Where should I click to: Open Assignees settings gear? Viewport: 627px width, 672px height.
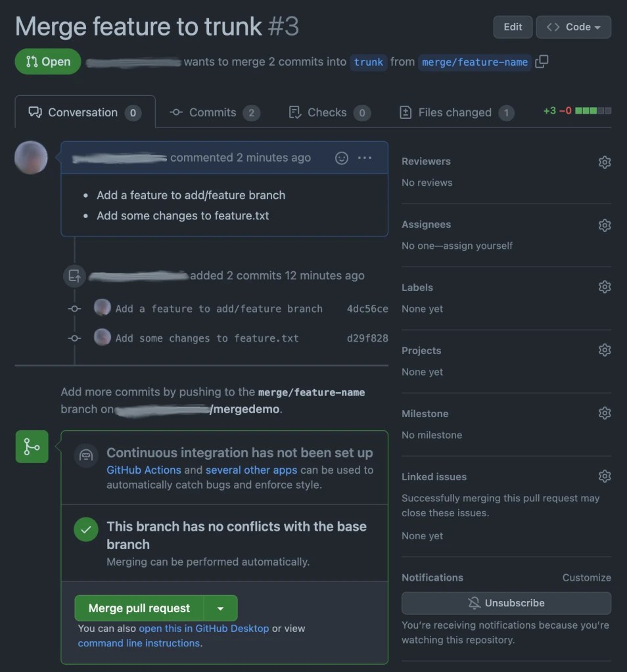pyautogui.click(x=605, y=225)
